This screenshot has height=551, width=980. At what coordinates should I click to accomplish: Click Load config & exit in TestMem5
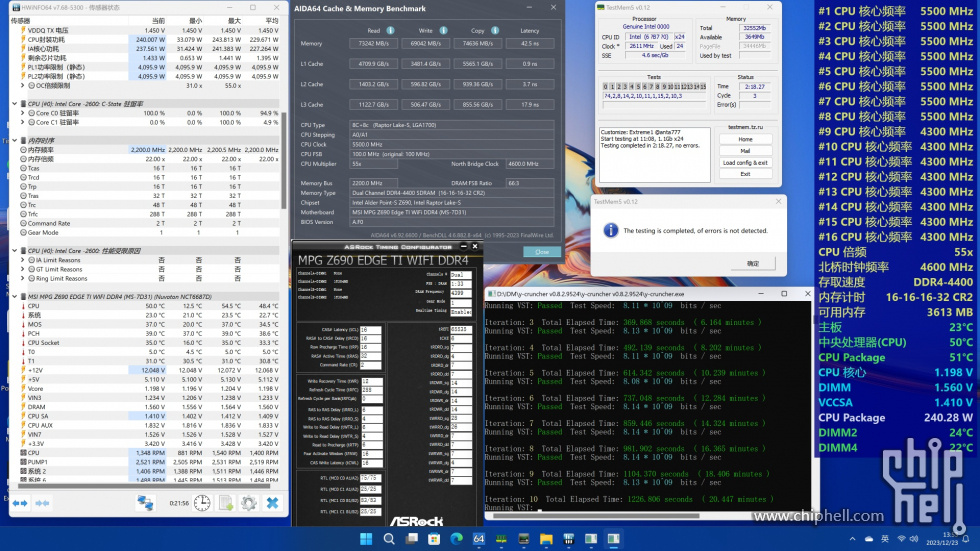pos(745,162)
